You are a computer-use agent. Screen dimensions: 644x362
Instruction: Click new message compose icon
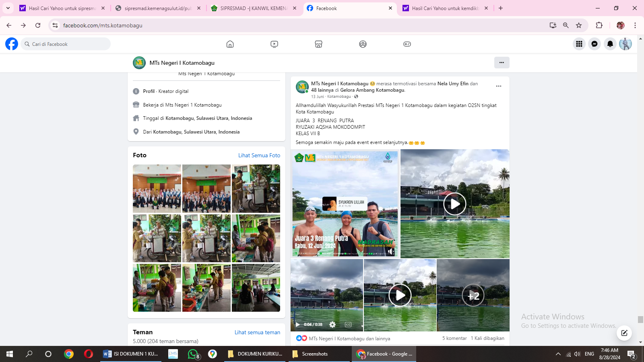coord(624,333)
